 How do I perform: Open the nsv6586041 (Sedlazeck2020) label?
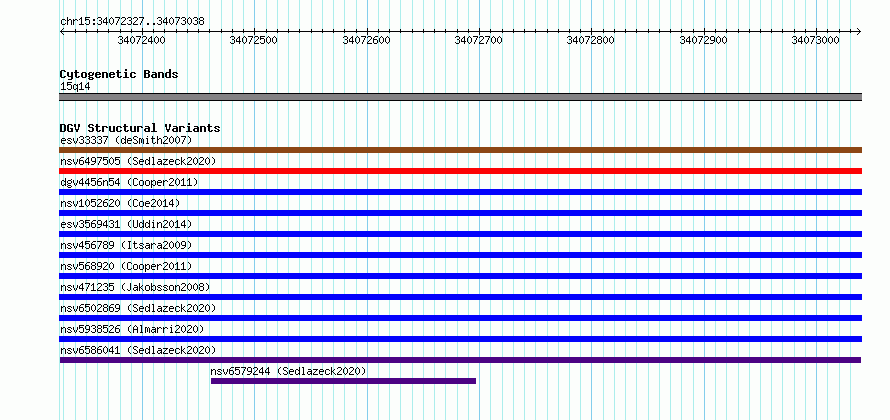(138, 350)
